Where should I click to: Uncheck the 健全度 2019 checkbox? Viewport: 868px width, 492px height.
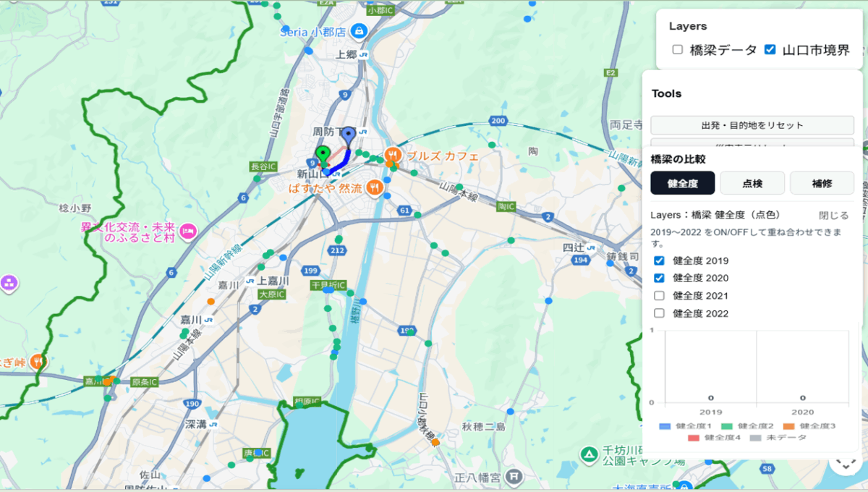[659, 260]
